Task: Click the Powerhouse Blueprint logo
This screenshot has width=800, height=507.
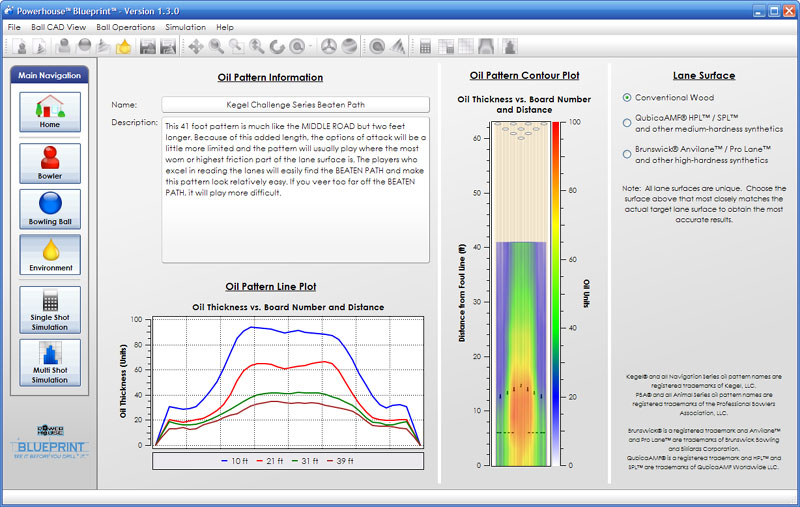Action: pos(50,442)
